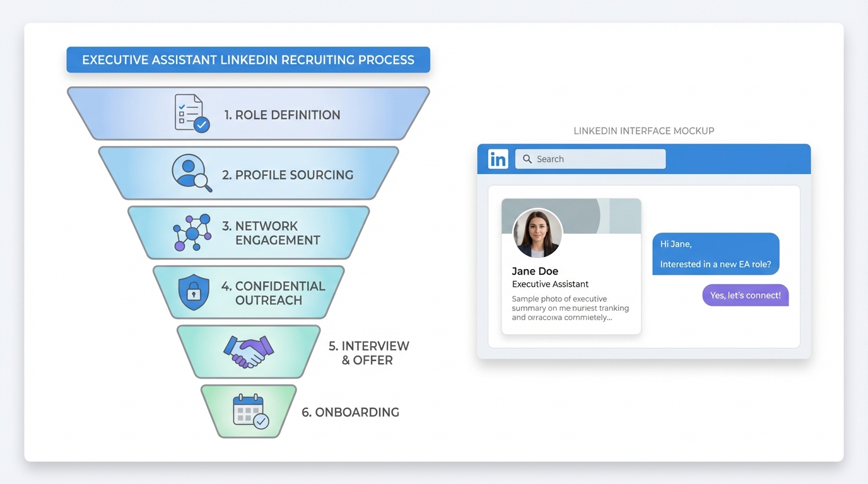Click the LinkedIn Interface Mockup heading
Screen dimensions: 868x484
tap(643, 130)
